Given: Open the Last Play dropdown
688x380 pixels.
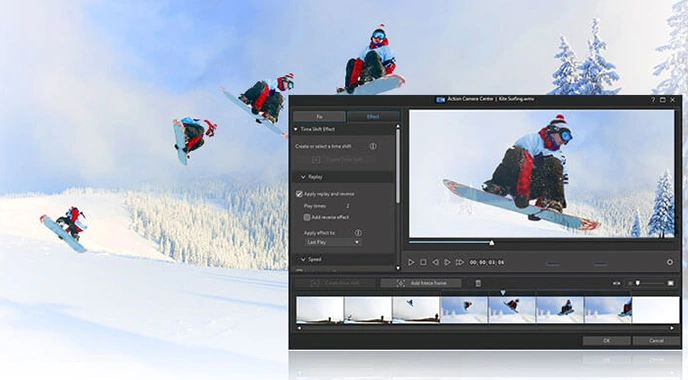Looking at the screenshot, I should pos(333,242).
